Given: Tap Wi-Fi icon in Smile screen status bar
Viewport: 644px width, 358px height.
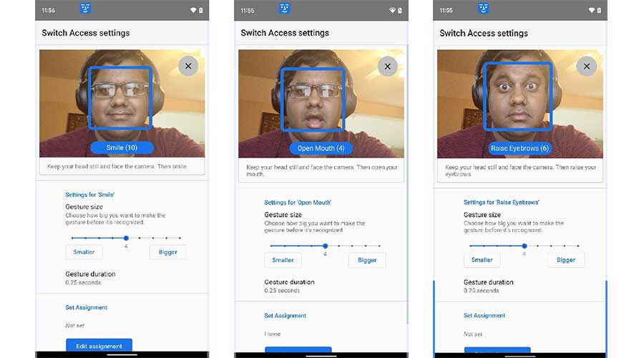Looking at the screenshot, I should (193, 10).
